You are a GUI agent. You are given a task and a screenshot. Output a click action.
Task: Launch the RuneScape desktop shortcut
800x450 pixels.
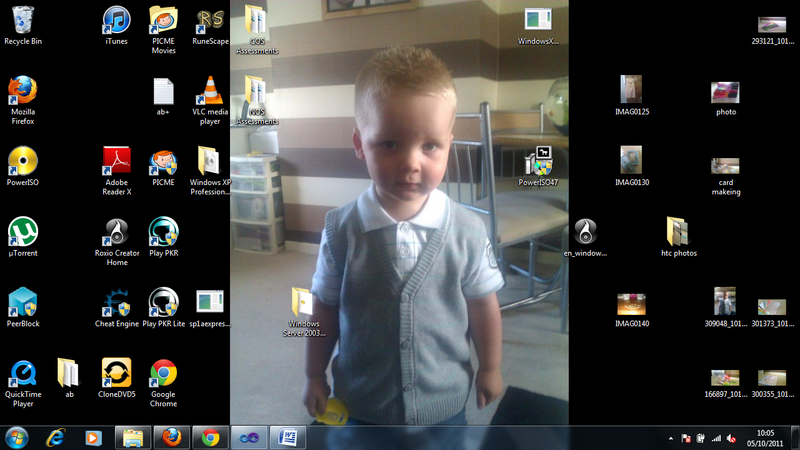tap(210, 20)
